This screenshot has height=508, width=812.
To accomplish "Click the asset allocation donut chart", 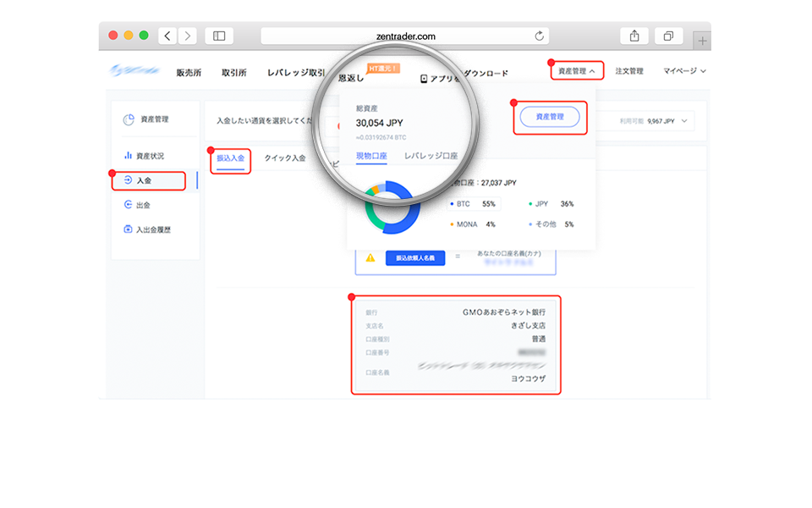I will pos(391,208).
